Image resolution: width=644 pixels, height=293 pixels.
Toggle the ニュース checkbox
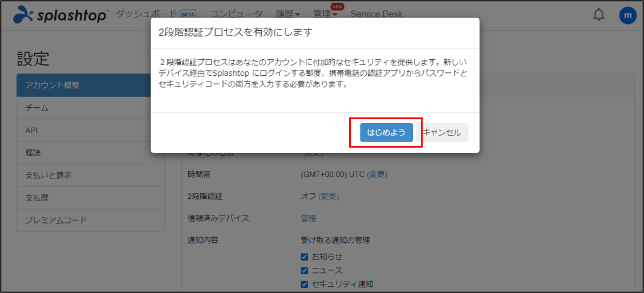[x=305, y=271]
